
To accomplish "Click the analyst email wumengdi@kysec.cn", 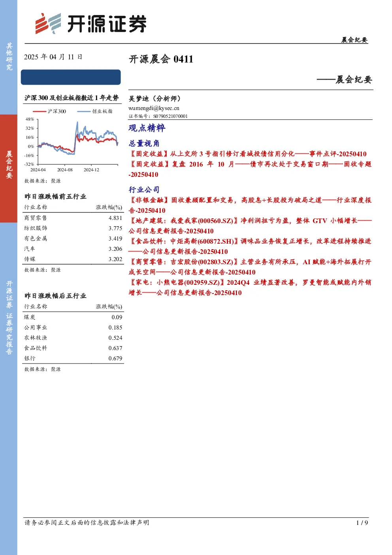I will point(154,108).
